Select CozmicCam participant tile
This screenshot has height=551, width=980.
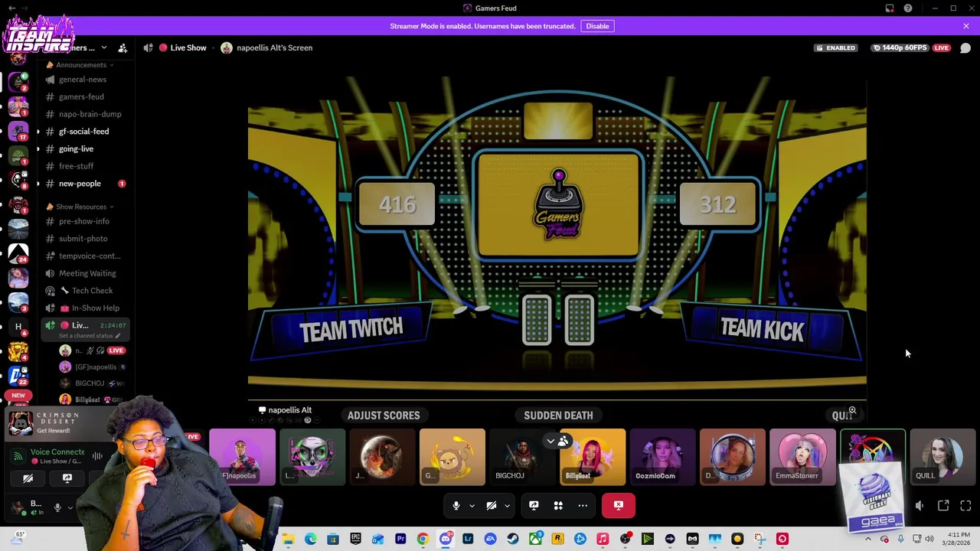pos(662,457)
